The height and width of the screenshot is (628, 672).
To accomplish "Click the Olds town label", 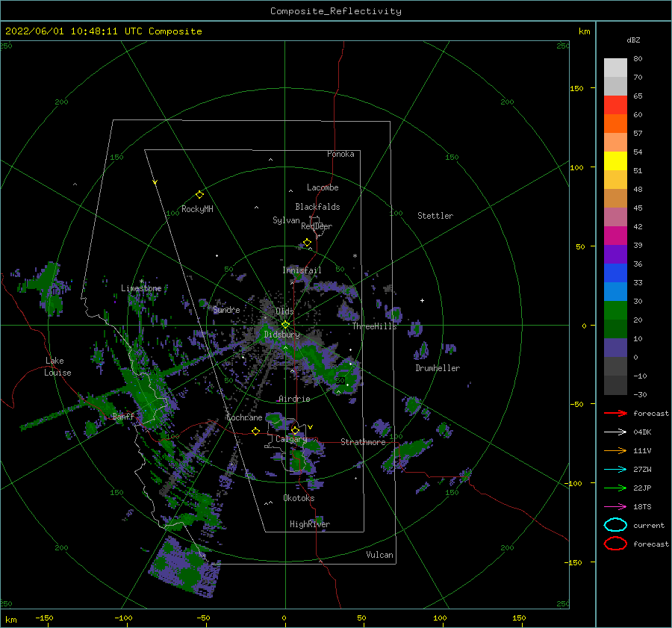I will (284, 311).
